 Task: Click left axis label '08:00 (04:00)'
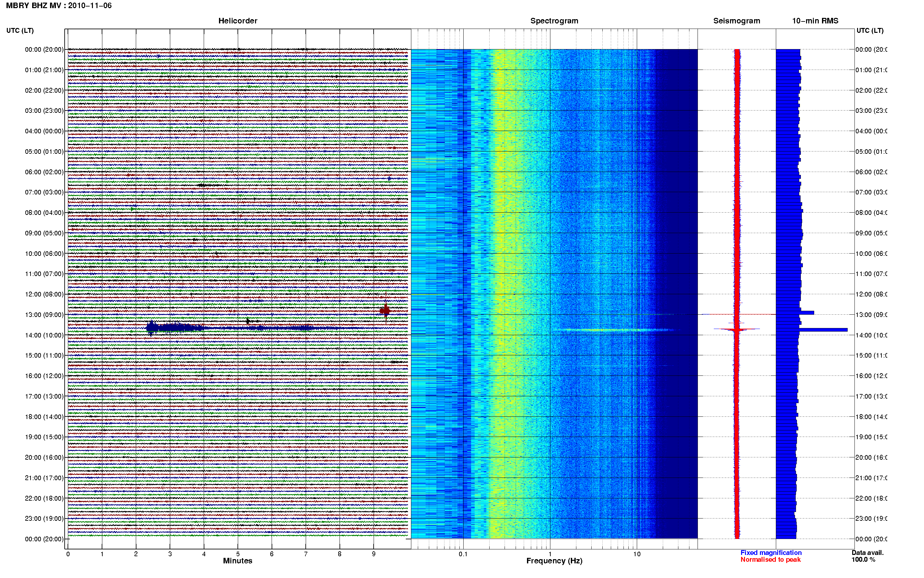(44, 213)
